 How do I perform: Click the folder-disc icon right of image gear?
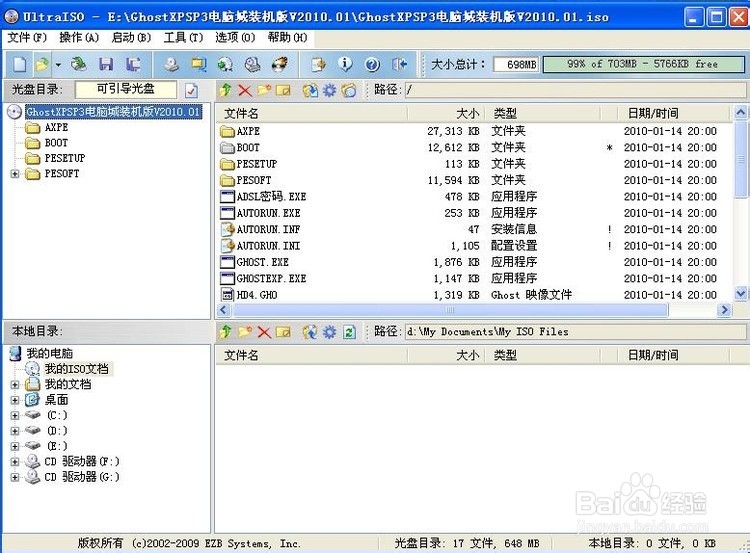coord(349,90)
